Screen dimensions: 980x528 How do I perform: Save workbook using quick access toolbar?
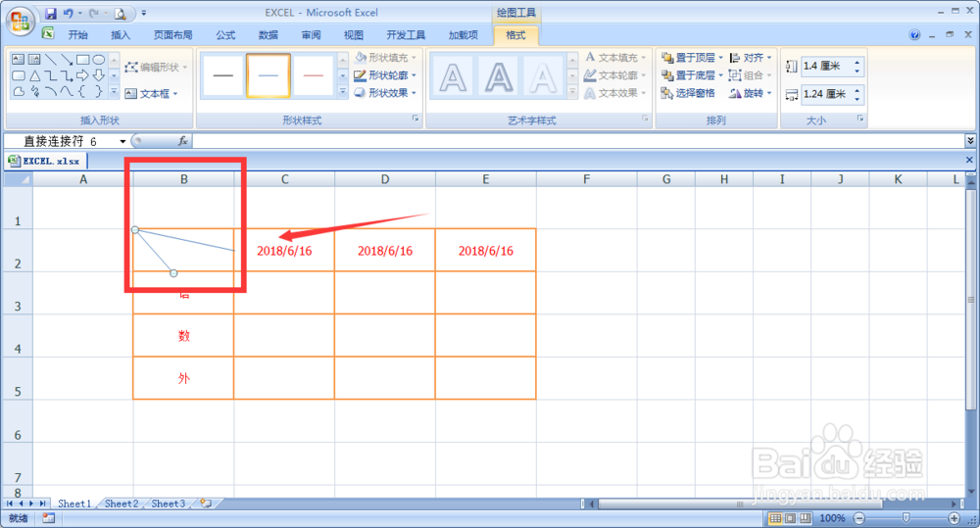click(x=51, y=13)
